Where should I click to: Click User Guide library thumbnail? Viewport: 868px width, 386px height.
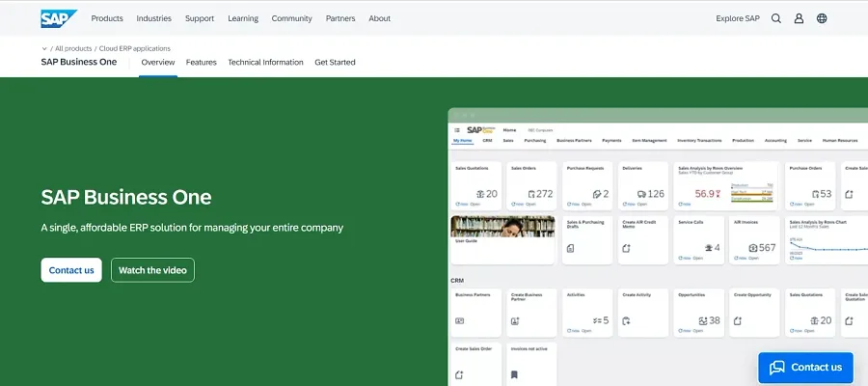coord(502,227)
